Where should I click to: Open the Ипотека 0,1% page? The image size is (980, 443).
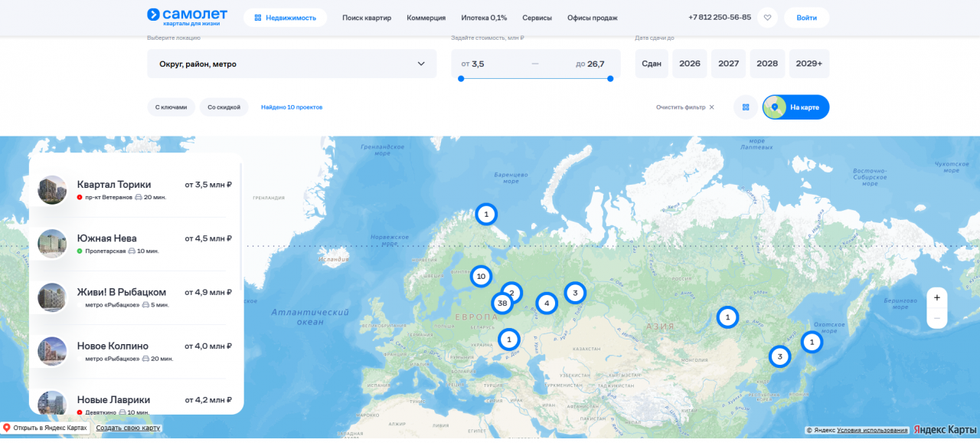pyautogui.click(x=484, y=18)
